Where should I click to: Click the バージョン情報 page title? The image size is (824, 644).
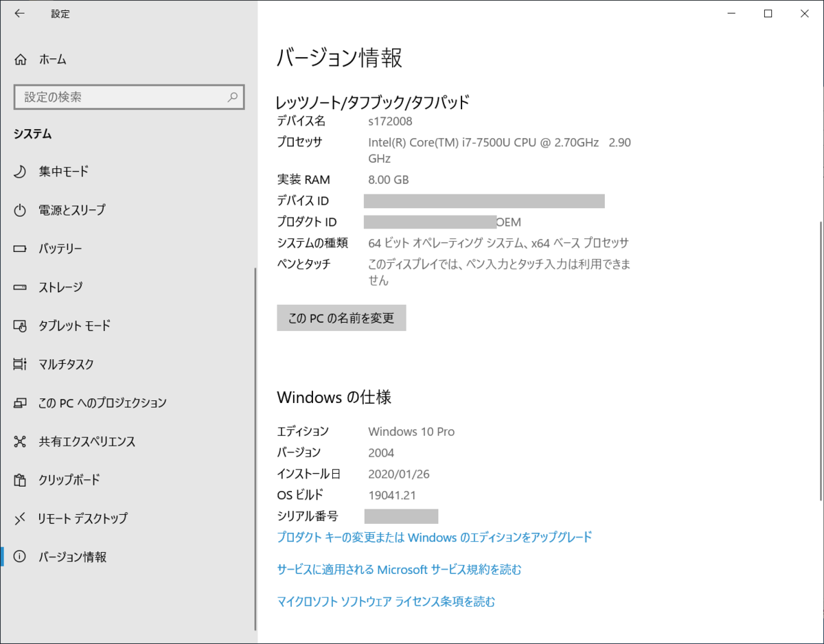click(339, 58)
